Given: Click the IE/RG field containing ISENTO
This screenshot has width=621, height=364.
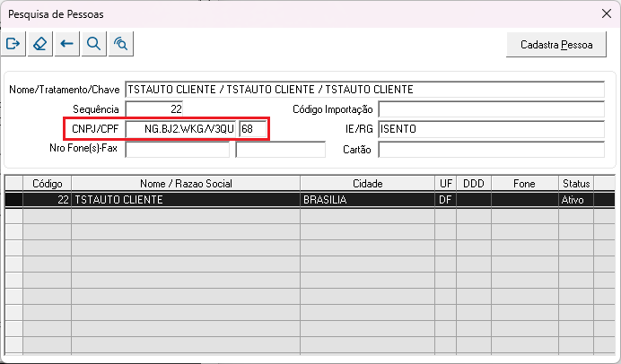Looking at the screenshot, I should [492, 129].
